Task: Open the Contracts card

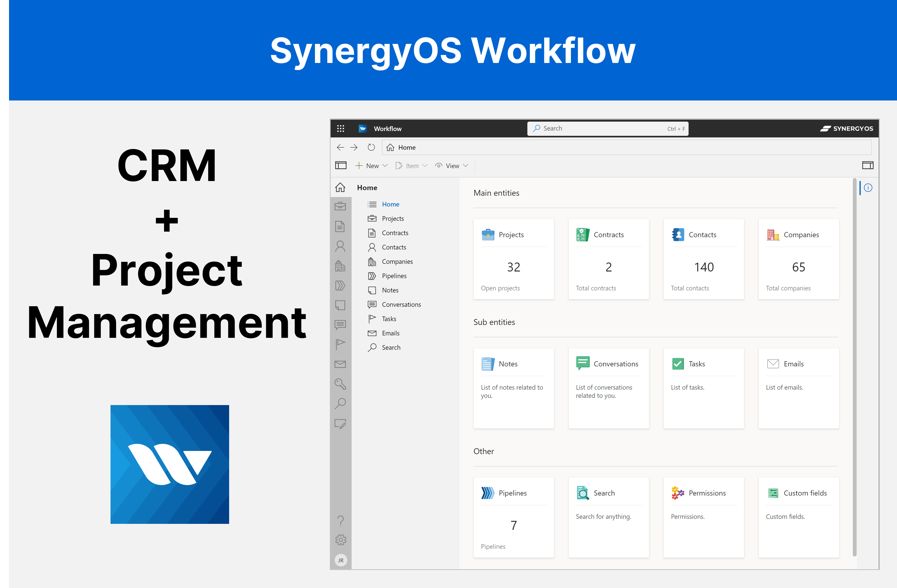Action: click(x=609, y=259)
